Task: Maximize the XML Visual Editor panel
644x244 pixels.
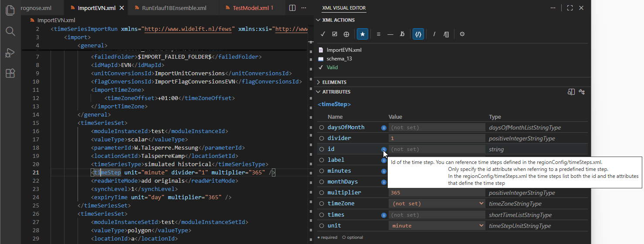Action: tap(570, 8)
